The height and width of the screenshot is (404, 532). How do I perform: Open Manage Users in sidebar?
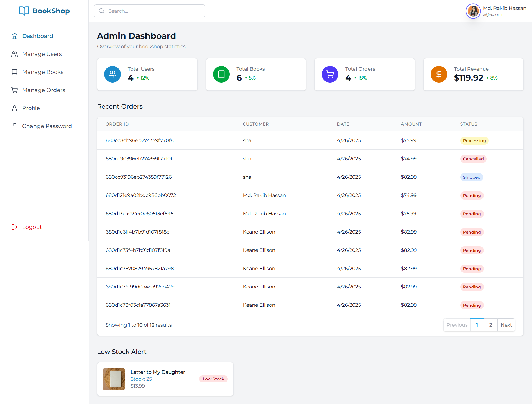pos(42,54)
